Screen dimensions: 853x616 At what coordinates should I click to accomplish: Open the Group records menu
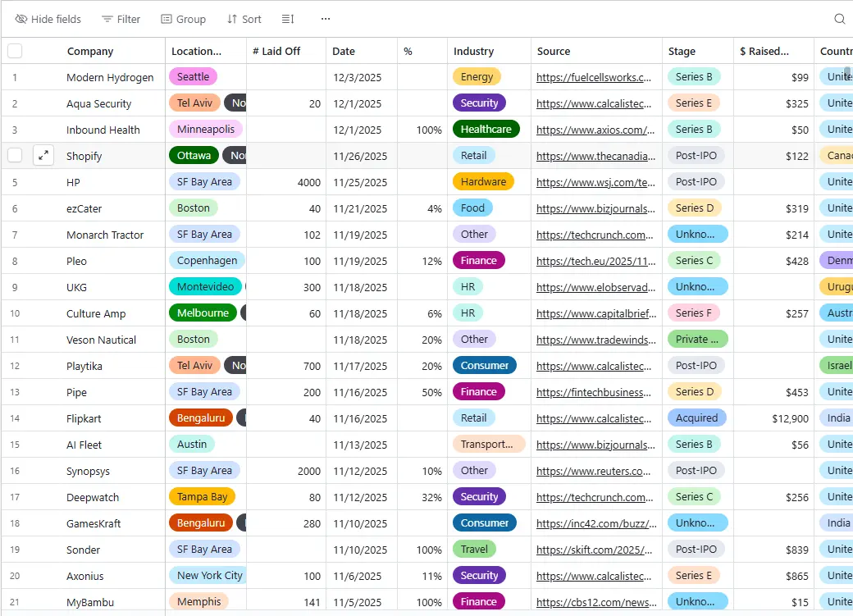[x=183, y=19]
